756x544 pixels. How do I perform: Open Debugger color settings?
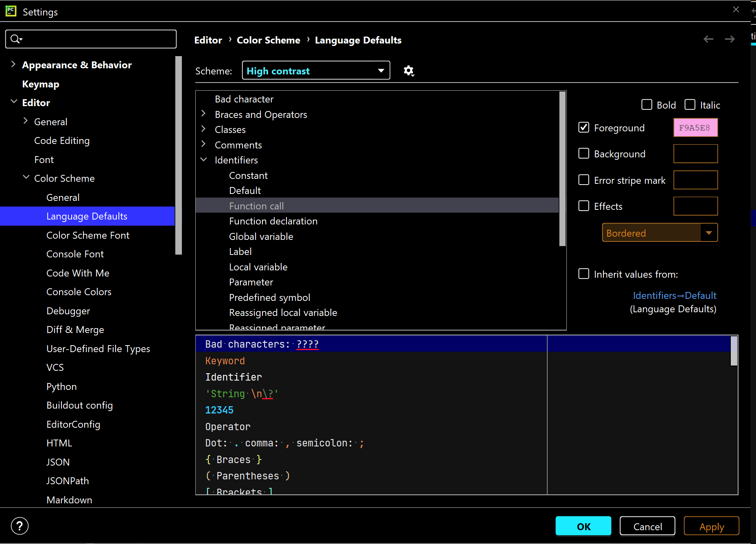(68, 311)
